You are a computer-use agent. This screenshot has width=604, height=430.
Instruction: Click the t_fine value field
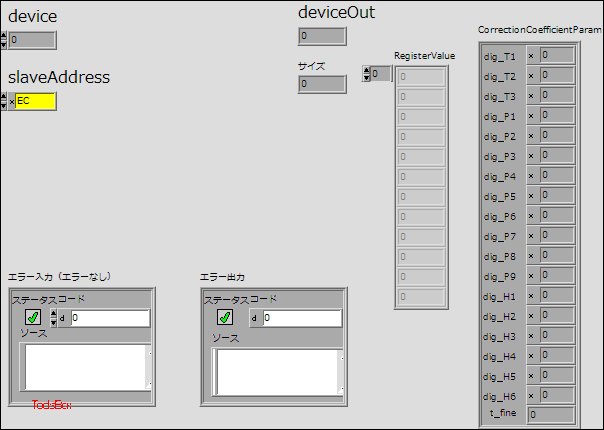point(551,415)
